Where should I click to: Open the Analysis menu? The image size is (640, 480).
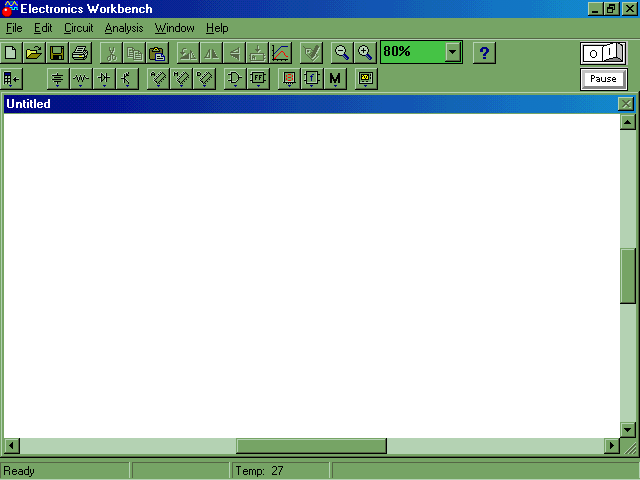124,28
